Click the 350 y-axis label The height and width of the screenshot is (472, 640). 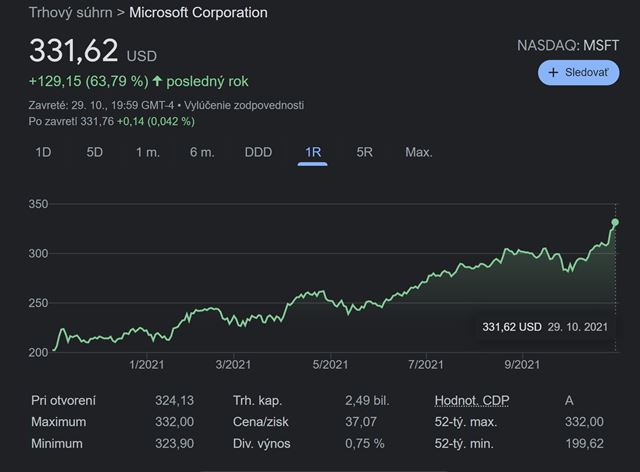38,204
